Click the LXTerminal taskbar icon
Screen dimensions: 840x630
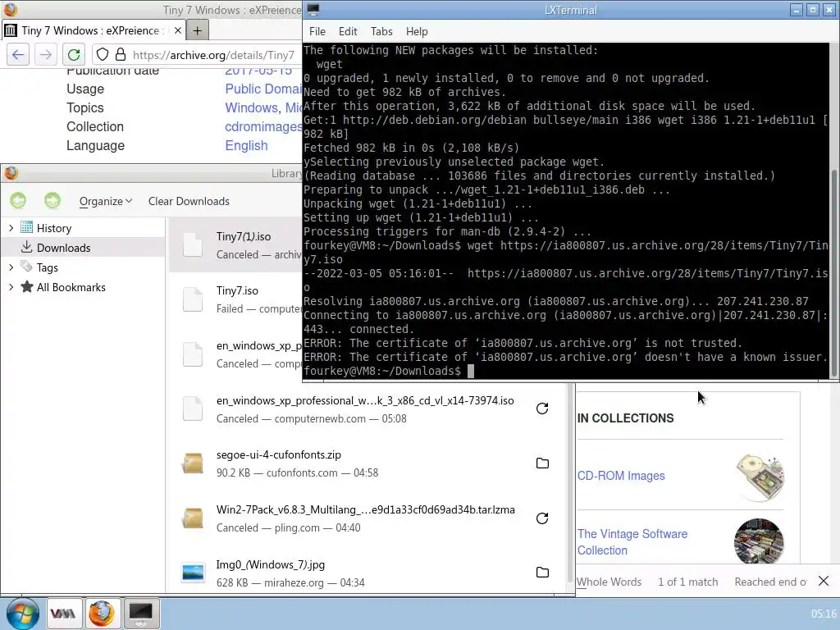[x=141, y=614]
